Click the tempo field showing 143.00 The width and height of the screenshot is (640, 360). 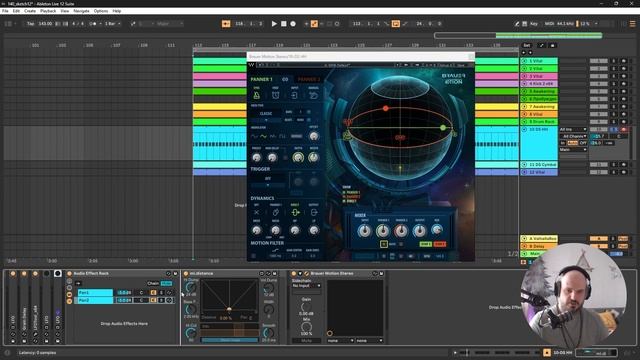[x=45, y=24]
